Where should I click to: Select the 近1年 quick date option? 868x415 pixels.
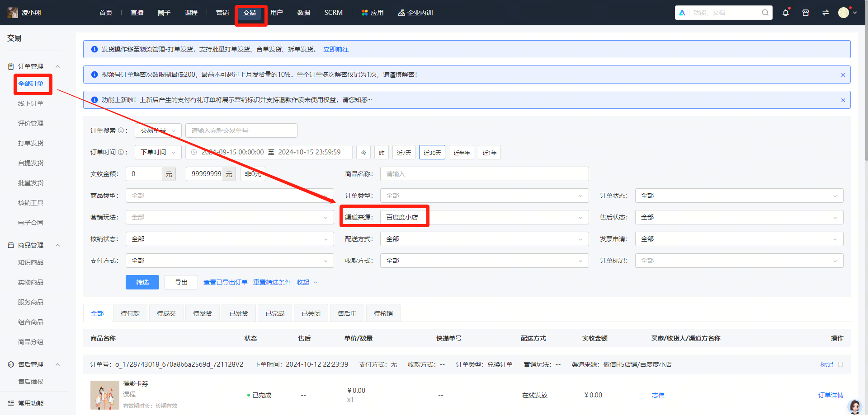pos(489,153)
